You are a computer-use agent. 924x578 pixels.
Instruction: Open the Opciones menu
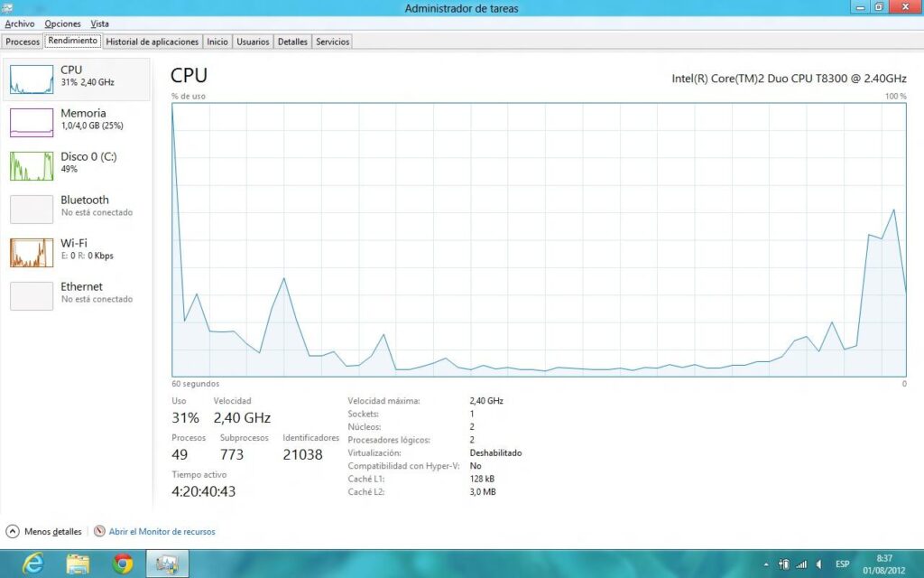pyautogui.click(x=62, y=23)
